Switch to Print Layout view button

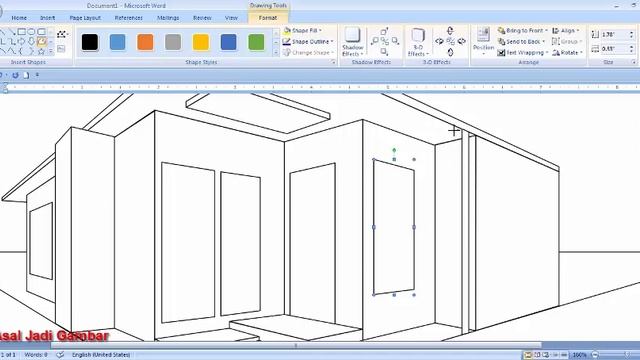[x=528, y=355]
